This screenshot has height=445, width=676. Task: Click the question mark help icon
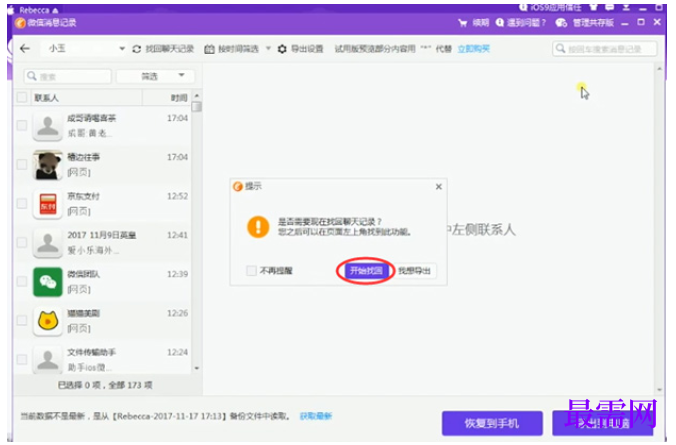click(x=500, y=22)
